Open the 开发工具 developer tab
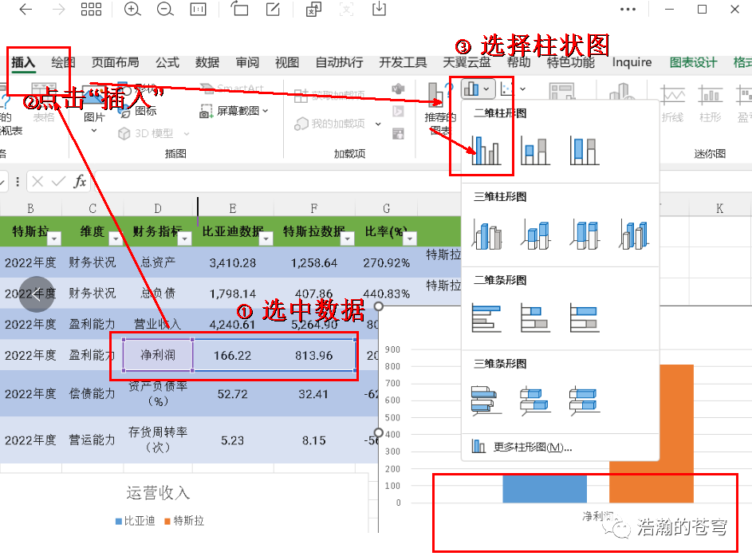The width and height of the screenshot is (752, 560). point(403,62)
